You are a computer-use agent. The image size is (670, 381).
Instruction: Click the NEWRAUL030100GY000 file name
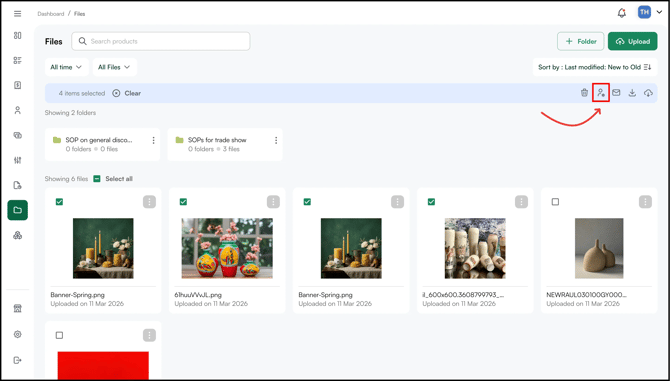[x=586, y=295]
